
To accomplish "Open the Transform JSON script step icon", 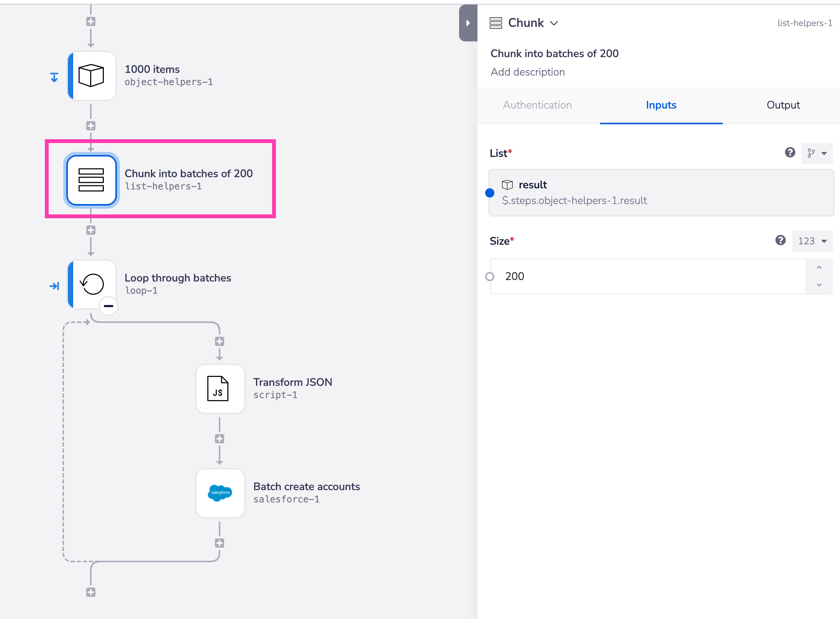I will [220, 389].
